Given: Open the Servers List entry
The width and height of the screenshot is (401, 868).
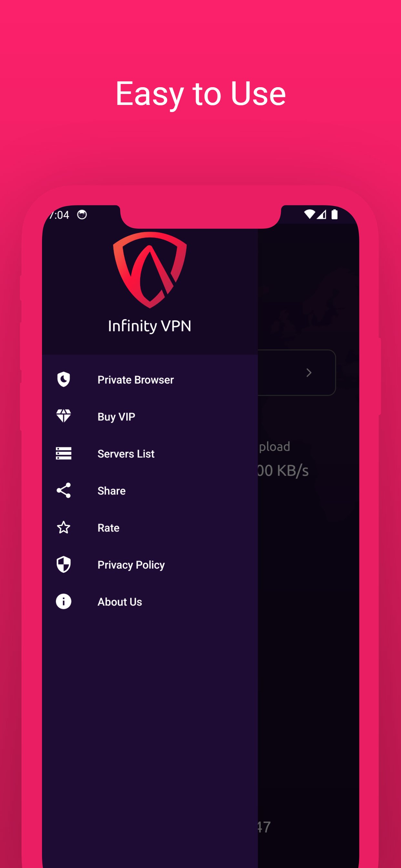Looking at the screenshot, I should [149, 454].
